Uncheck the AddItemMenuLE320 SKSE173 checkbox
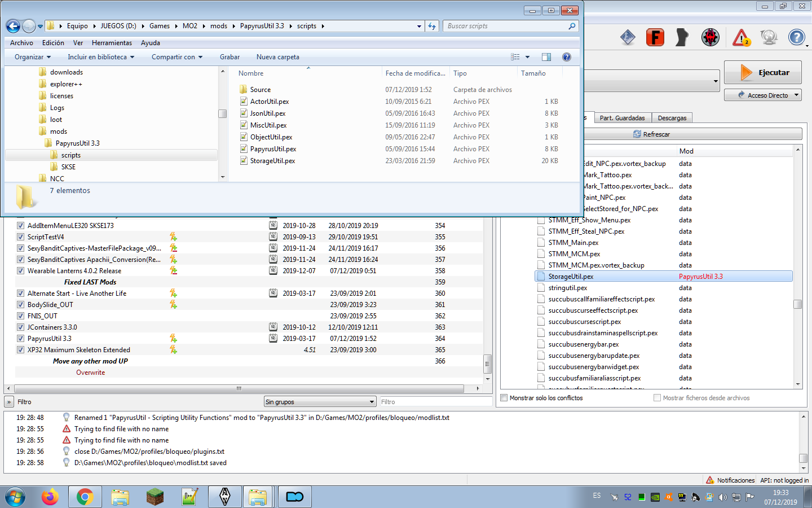Viewport: 812px width, 508px height. pos(20,225)
